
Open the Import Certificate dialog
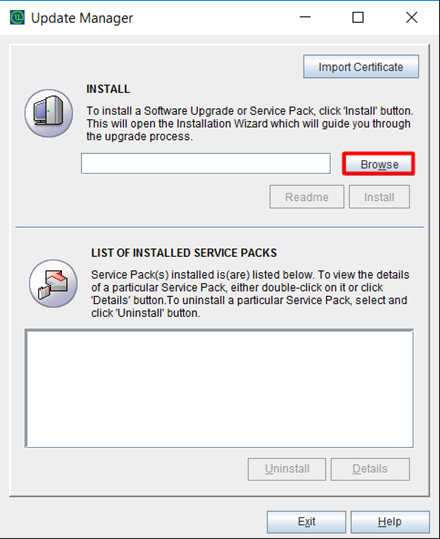[361, 67]
